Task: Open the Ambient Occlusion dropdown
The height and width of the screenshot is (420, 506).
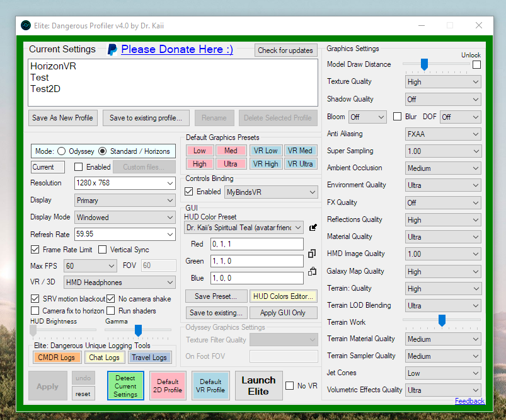Action: pos(443,168)
